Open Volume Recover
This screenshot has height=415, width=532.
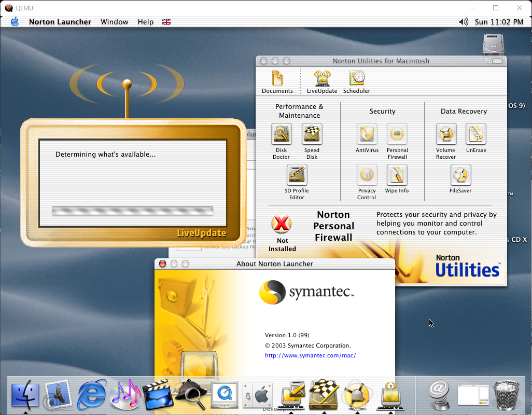[445, 135]
